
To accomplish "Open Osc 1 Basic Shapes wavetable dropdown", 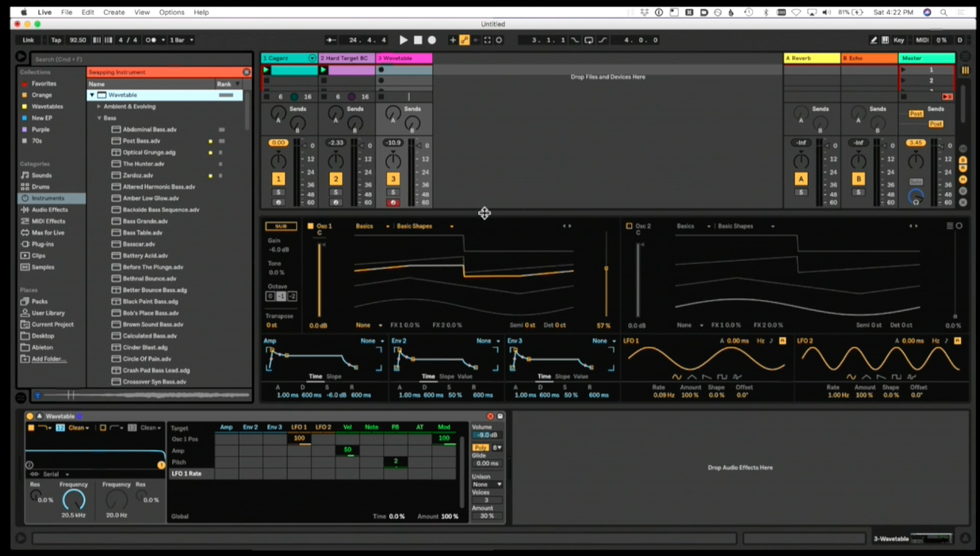I will coord(425,226).
